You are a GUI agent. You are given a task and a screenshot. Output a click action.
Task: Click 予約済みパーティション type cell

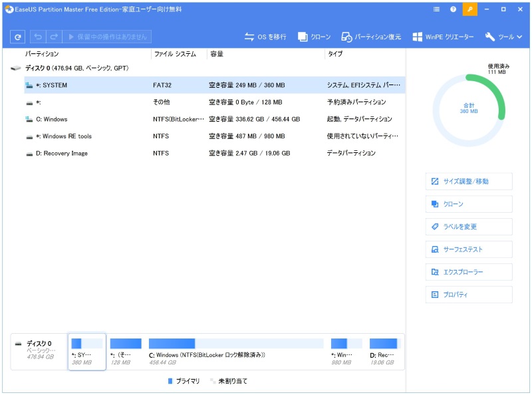coord(356,102)
